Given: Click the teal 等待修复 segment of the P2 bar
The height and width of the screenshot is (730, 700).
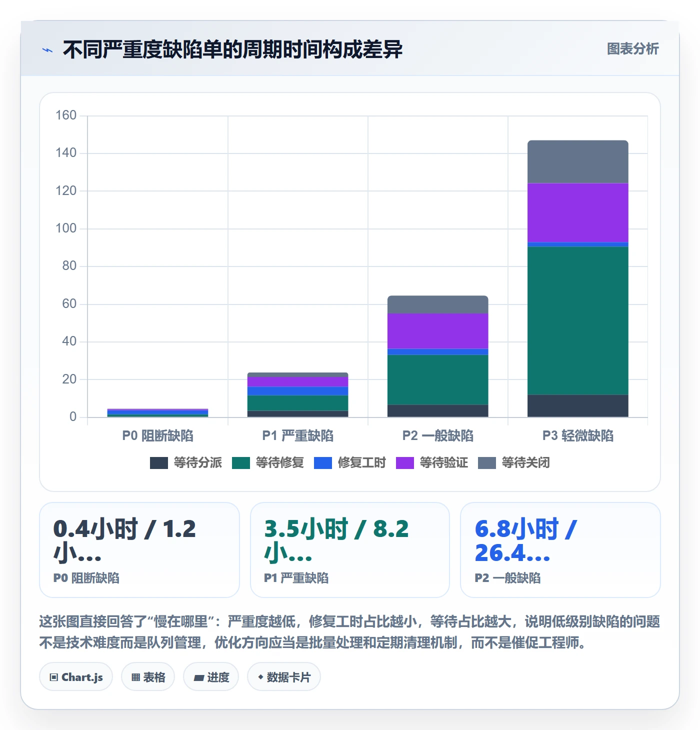Looking at the screenshot, I should tap(438, 380).
